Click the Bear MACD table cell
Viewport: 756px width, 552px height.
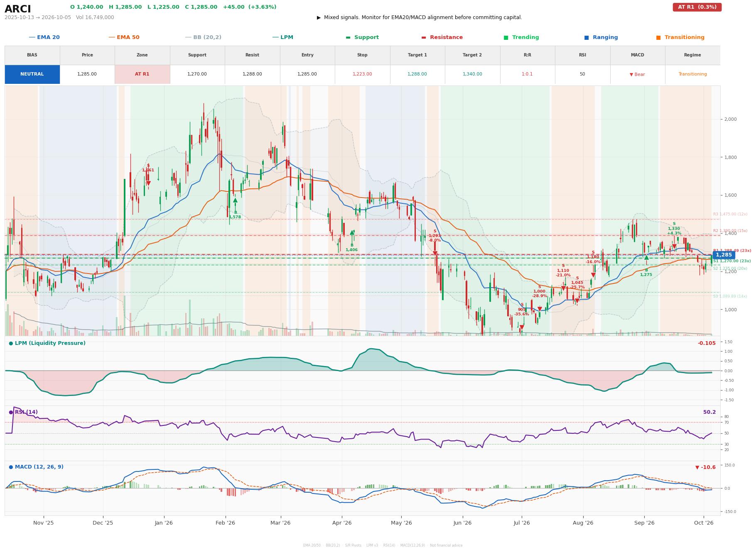pos(637,74)
